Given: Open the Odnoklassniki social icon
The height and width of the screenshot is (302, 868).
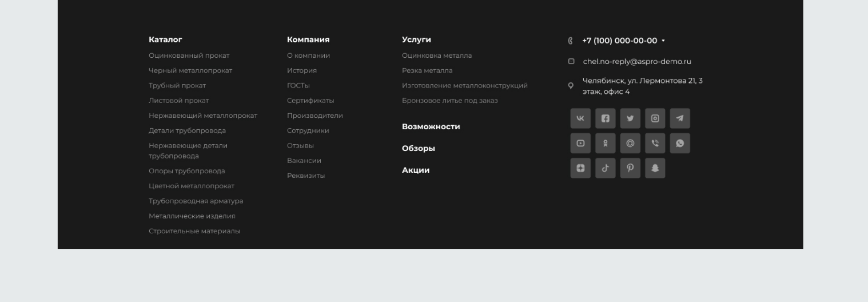Looking at the screenshot, I should [606, 144].
